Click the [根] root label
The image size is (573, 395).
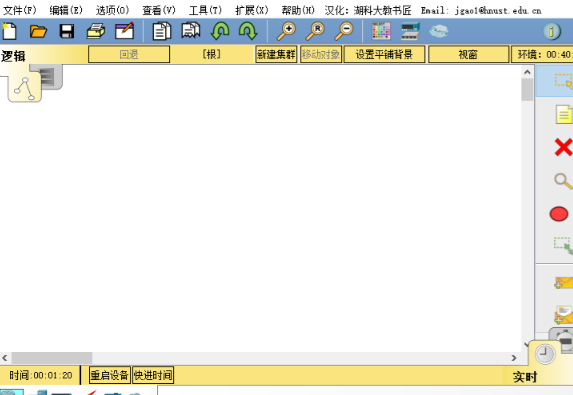[212, 54]
